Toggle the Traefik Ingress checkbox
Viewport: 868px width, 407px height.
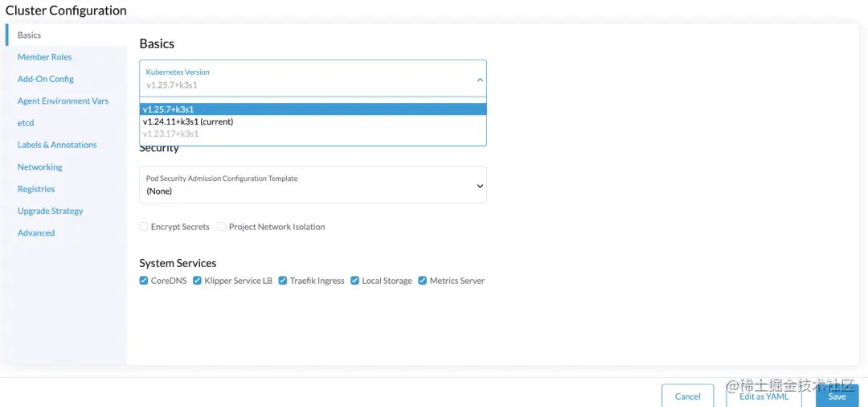283,281
